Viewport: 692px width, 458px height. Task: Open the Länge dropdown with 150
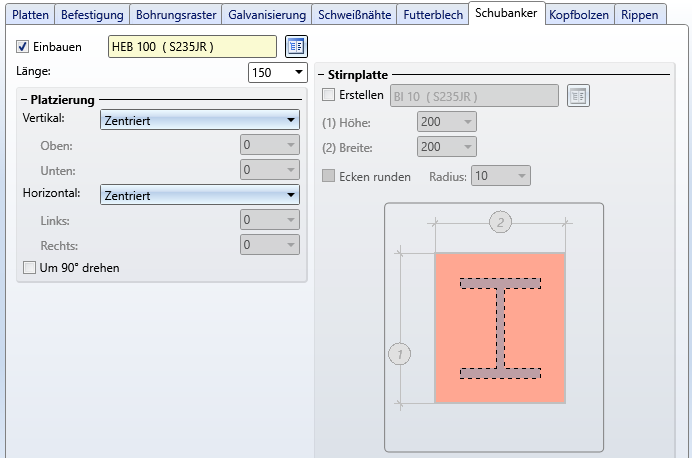(278, 72)
